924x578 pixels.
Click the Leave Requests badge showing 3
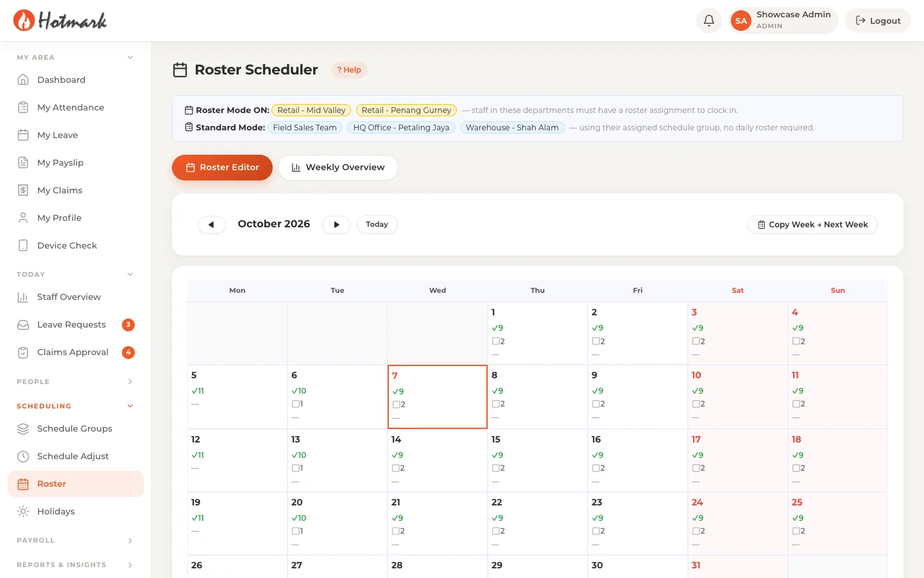(128, 324)
